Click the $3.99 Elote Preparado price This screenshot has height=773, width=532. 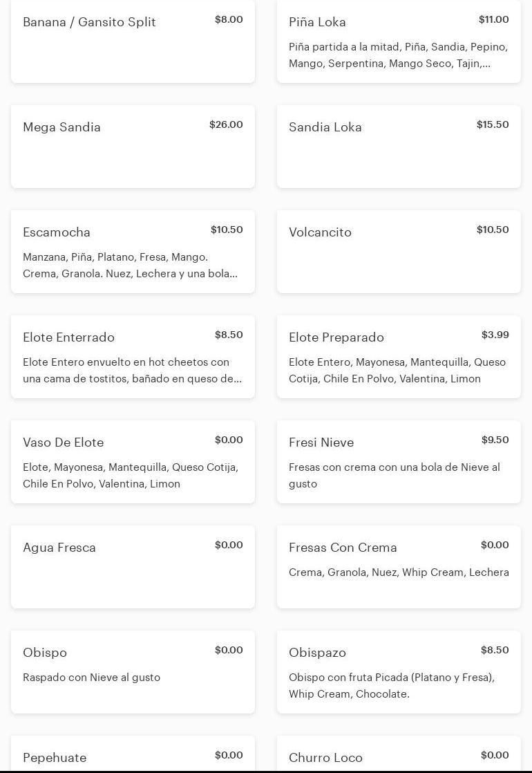(495, 335)
